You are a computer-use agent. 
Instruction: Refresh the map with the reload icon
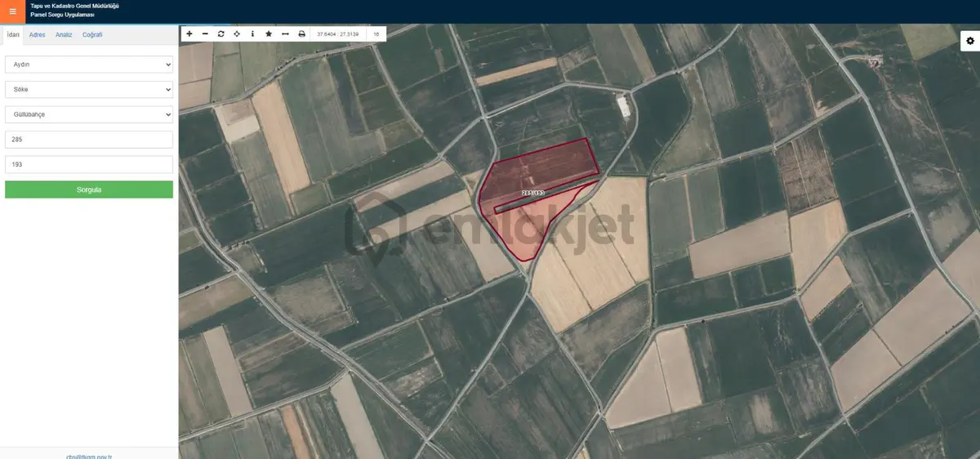click(x=220, y=34)
